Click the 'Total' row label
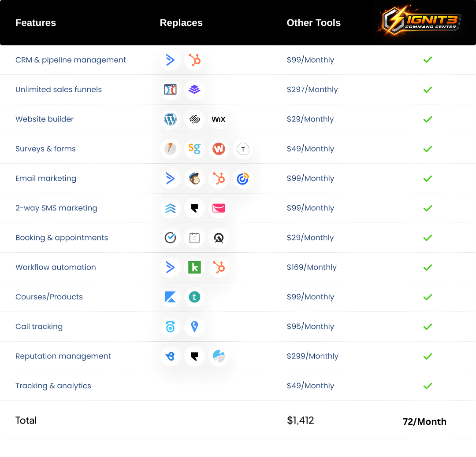Screen dimensions: 476x457 (26, 420)
